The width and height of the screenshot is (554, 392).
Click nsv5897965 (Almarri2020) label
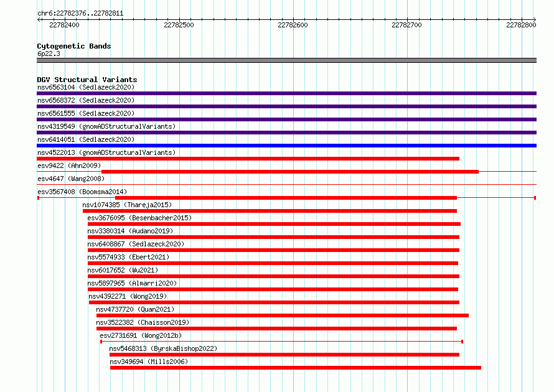point(132,283)
